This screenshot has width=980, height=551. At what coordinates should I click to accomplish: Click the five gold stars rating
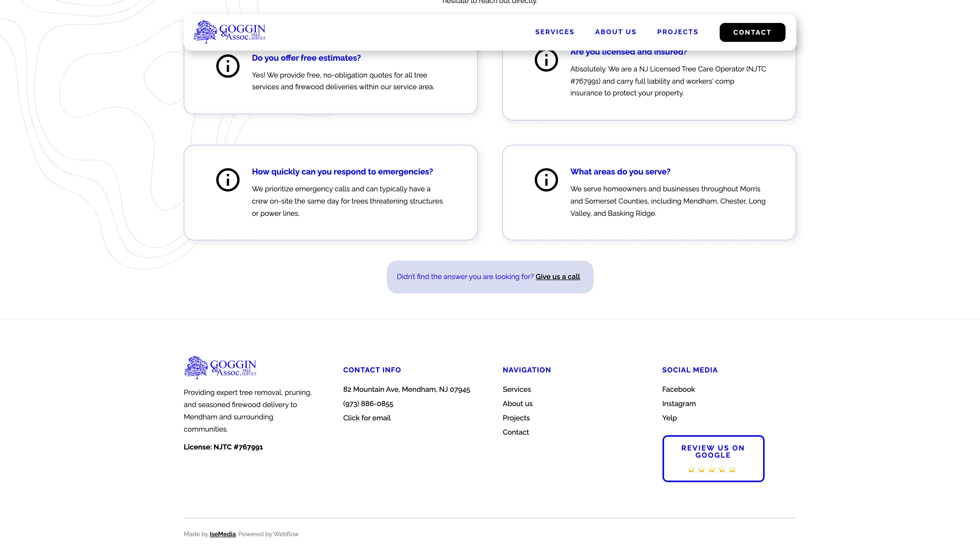point(712,469)
